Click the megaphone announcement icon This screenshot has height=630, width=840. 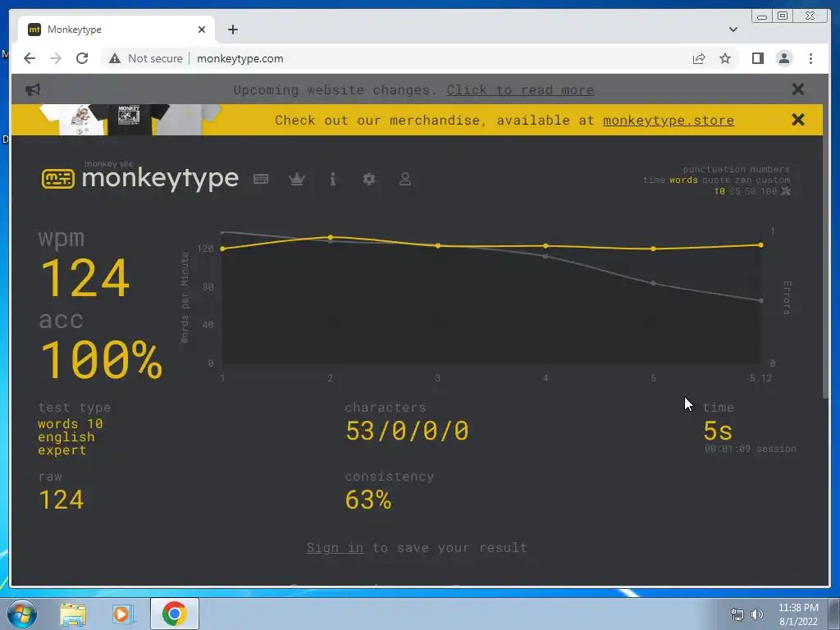pos(33,89)
